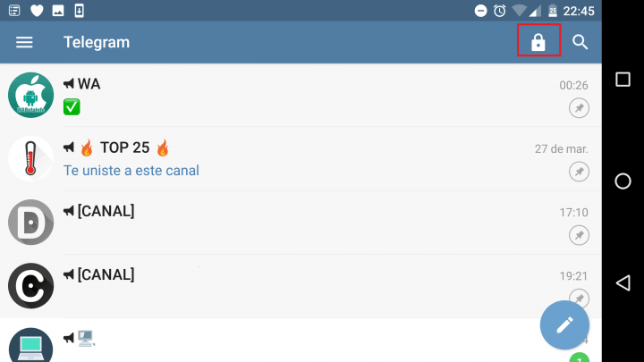This screenshot has height=362, width=644.
Task: Tap the Android recent apps square
Action: (623, 80)
